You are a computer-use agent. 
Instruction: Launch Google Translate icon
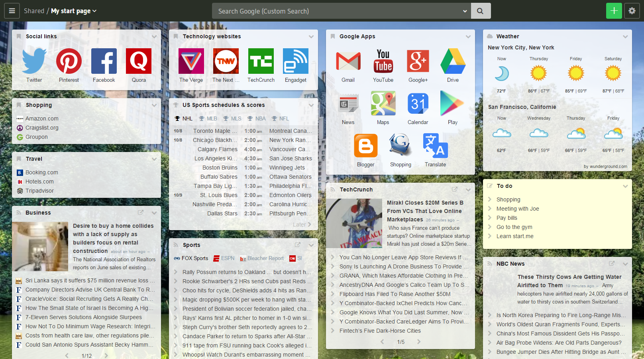click(436, 146)
